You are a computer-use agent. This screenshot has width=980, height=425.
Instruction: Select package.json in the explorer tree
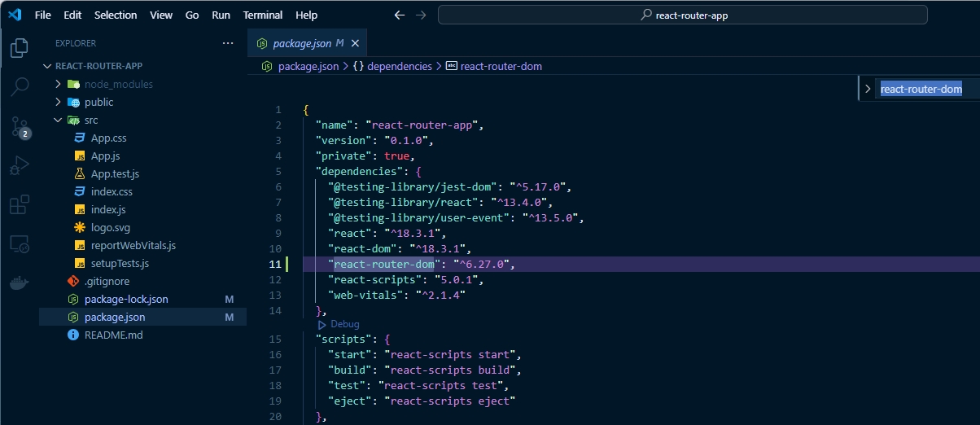pyautogui.click(x=142, y=317)
